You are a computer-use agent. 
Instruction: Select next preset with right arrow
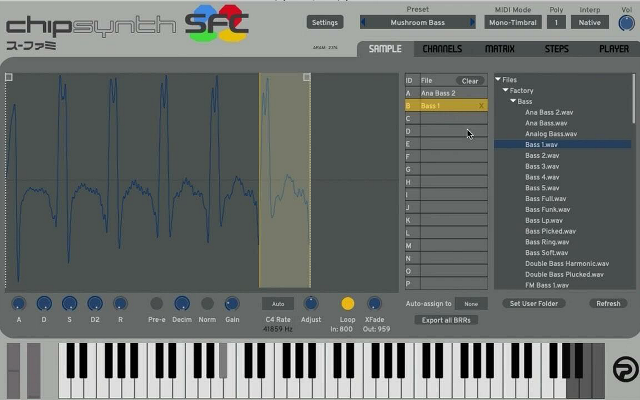472,22
